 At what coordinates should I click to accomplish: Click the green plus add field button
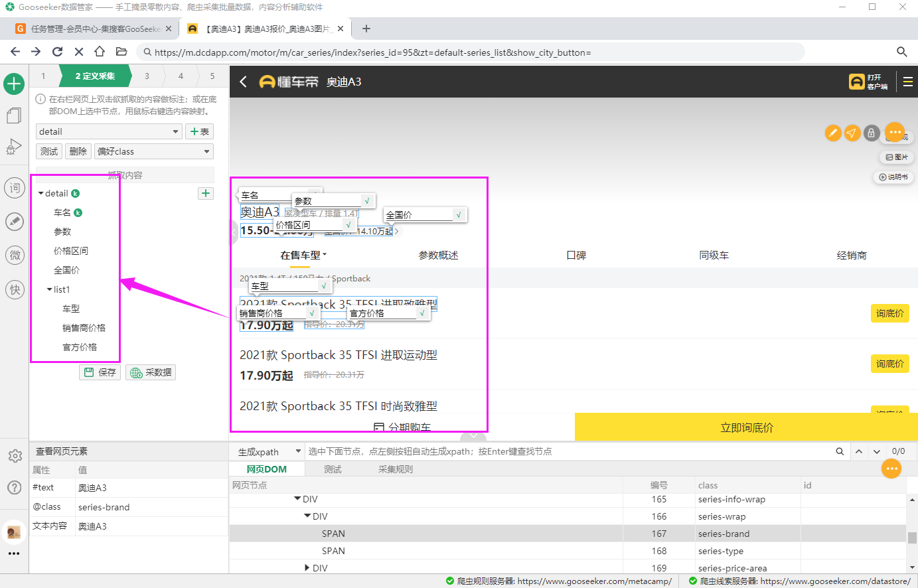206,193
